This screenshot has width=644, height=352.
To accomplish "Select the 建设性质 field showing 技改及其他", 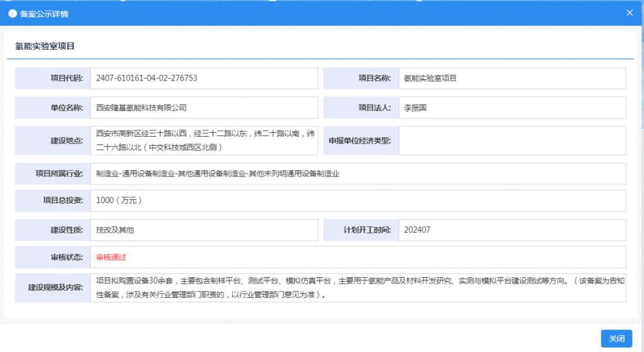I will click(x=204, y=230).
